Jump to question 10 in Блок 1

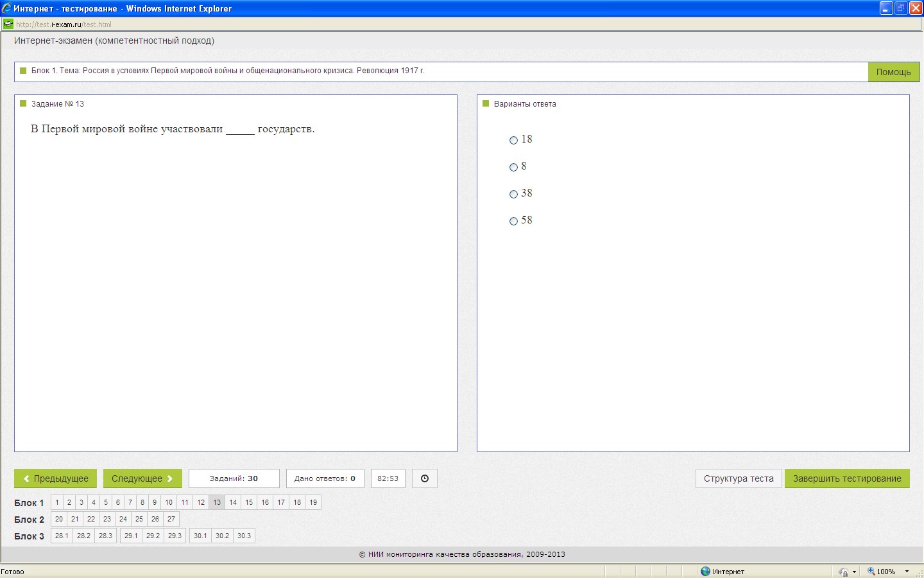click(x=169, y=502)
